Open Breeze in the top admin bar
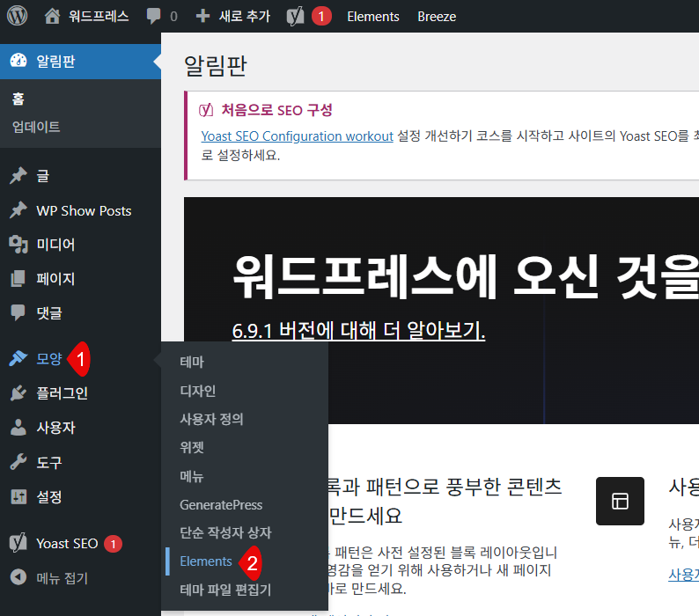699x616 pixels. pyautogui.click(x=437, y=17)
